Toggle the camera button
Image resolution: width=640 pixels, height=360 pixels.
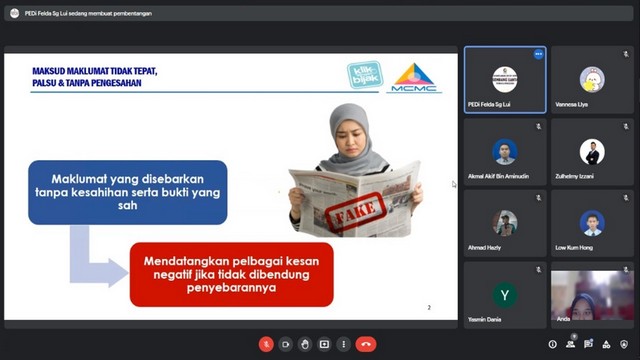(x=285, y=344)
